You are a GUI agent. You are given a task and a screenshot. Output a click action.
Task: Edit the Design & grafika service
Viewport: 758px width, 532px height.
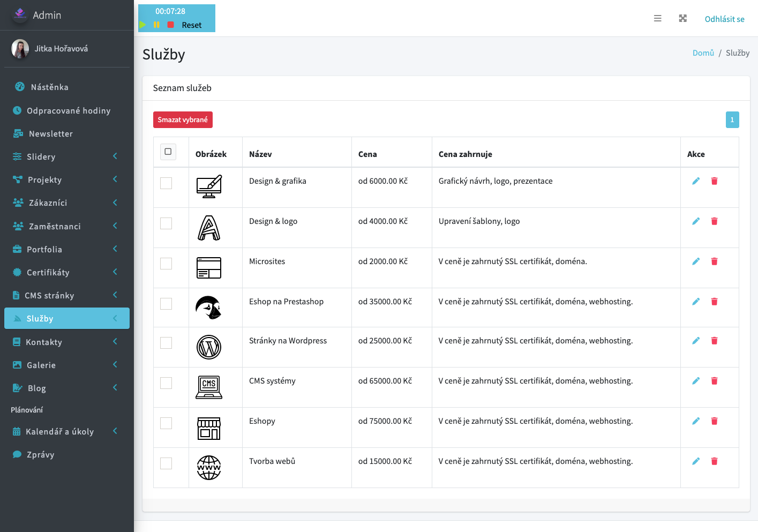click(x=696, y=181)
